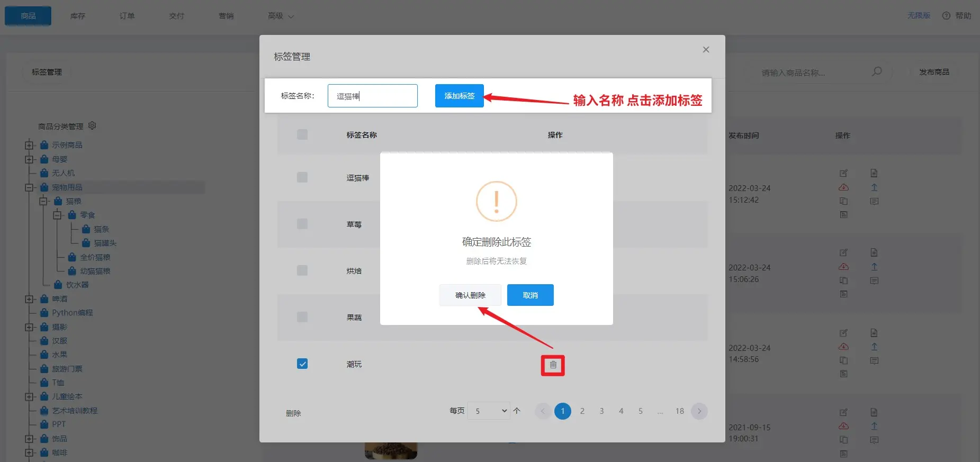Switch to the 库存 top menu tab
The width and height of the screenshot is (980, 462).
click(78, 16)
